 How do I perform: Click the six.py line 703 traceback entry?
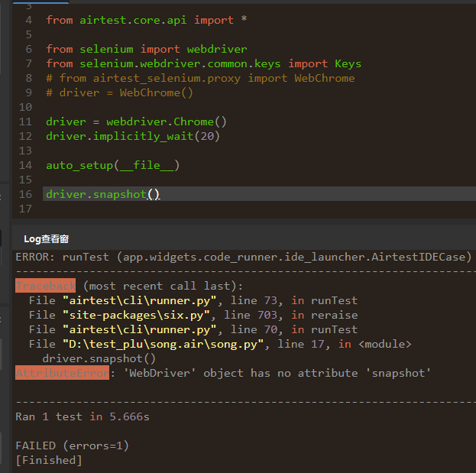[193, 315]
